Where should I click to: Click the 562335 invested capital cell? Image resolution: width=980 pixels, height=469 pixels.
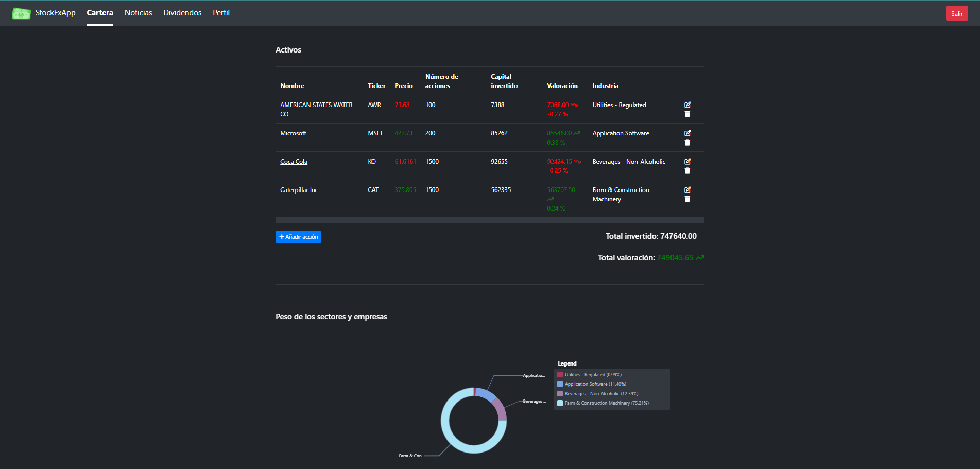(x=501, y=190)
